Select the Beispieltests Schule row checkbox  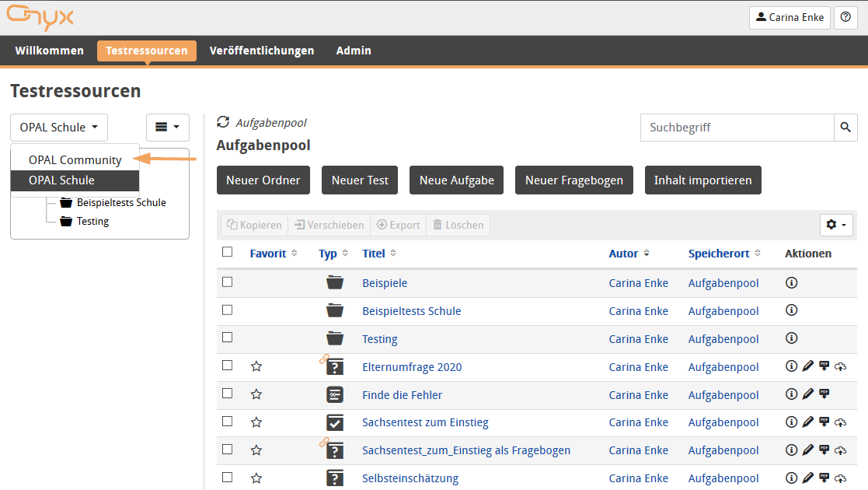(227, 310)
